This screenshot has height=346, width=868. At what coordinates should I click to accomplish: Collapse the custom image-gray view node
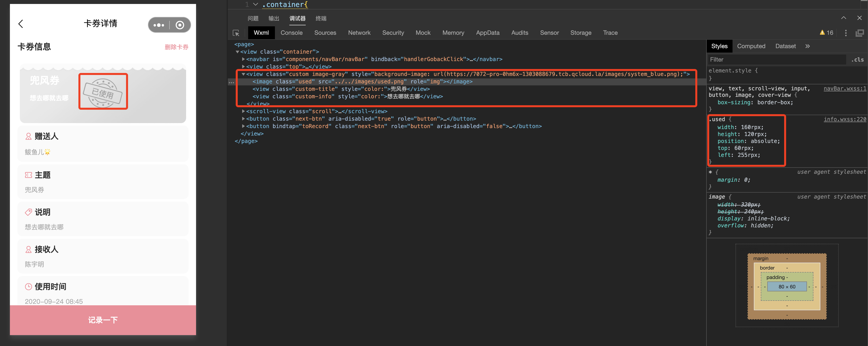click(243, 74)
